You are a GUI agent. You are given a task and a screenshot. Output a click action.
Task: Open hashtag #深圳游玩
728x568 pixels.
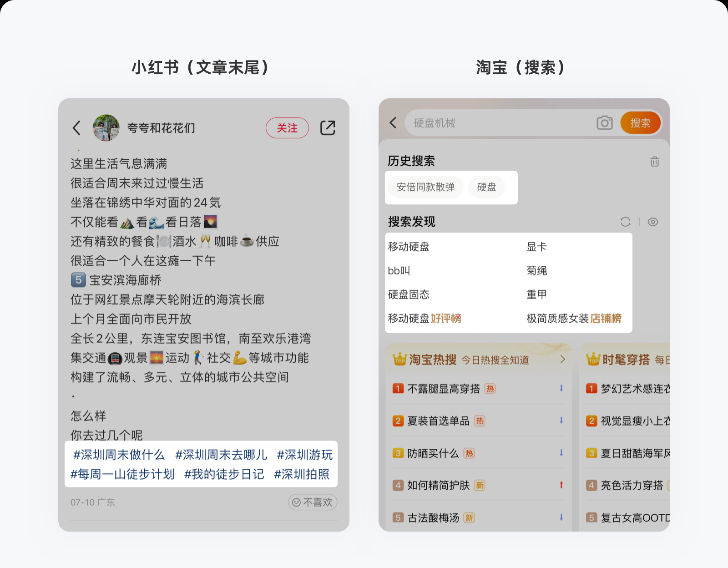pyautogui.click(x=305, y=455)
